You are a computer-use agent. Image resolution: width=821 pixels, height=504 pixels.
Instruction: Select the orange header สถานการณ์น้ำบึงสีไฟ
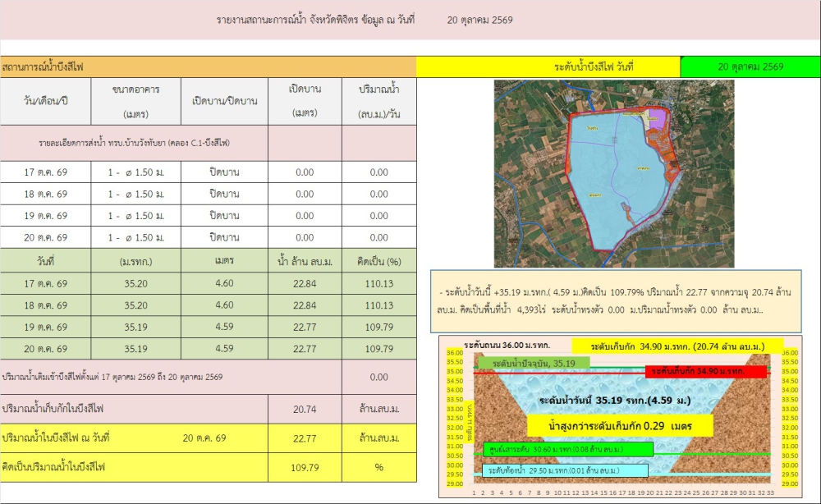pyautogui.click(x=209, y=67)
